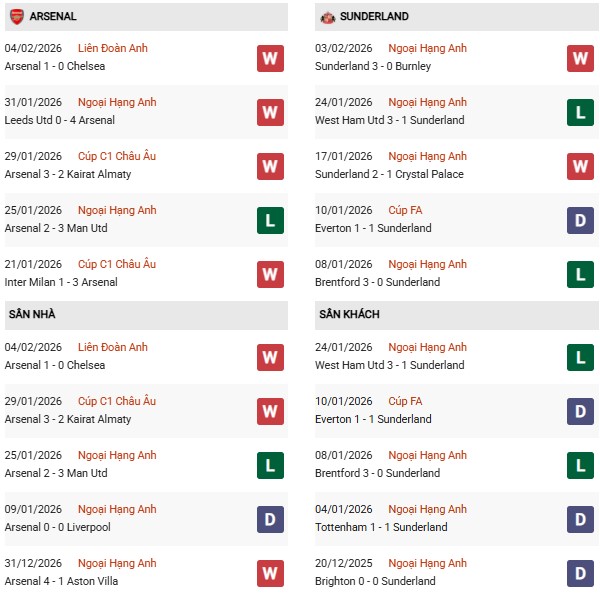600x595 pixels.
Task: Select the SÂN KHÁCH section header
Action: pos(349,315)
